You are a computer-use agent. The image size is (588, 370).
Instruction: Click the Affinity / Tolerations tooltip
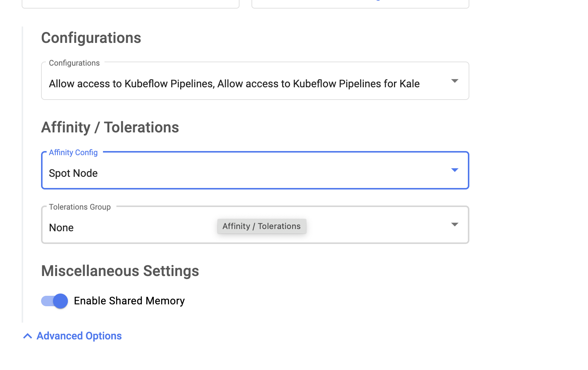[262, 226]
